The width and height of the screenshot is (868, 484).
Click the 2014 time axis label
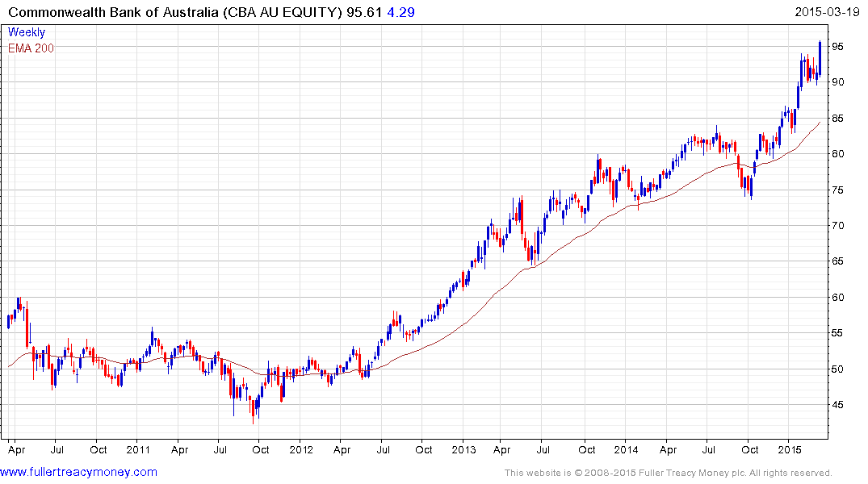[626, 449]
